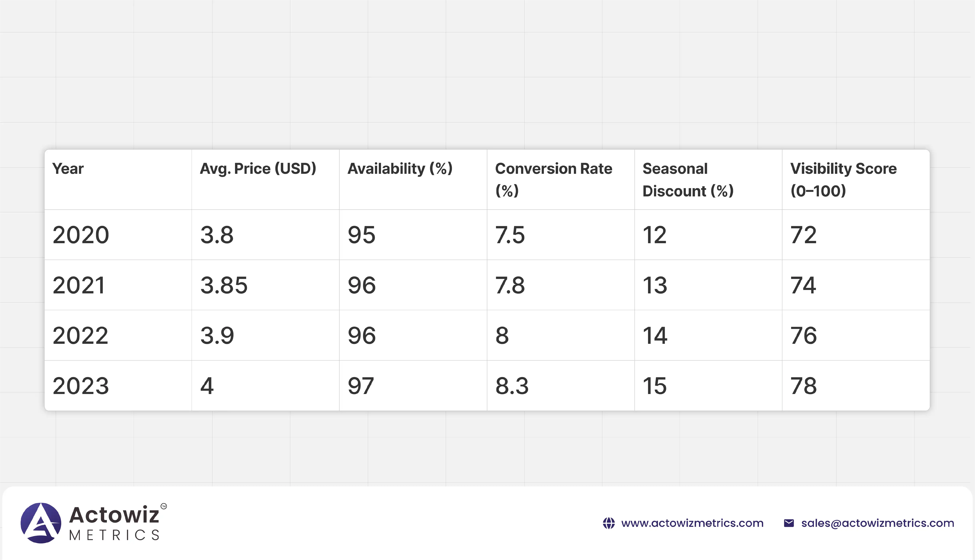Click the Actowiz wordmark text

[x=114, y=515]
